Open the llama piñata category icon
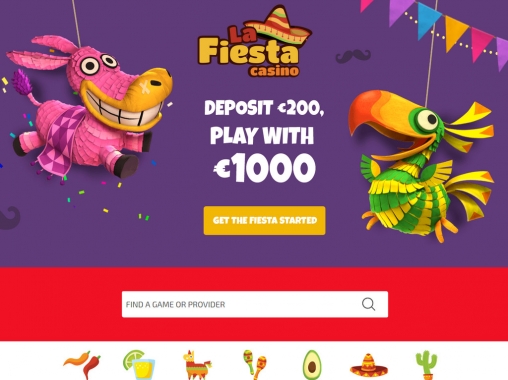Viewport: 508px width, 380px height. (x=197, y=365)
